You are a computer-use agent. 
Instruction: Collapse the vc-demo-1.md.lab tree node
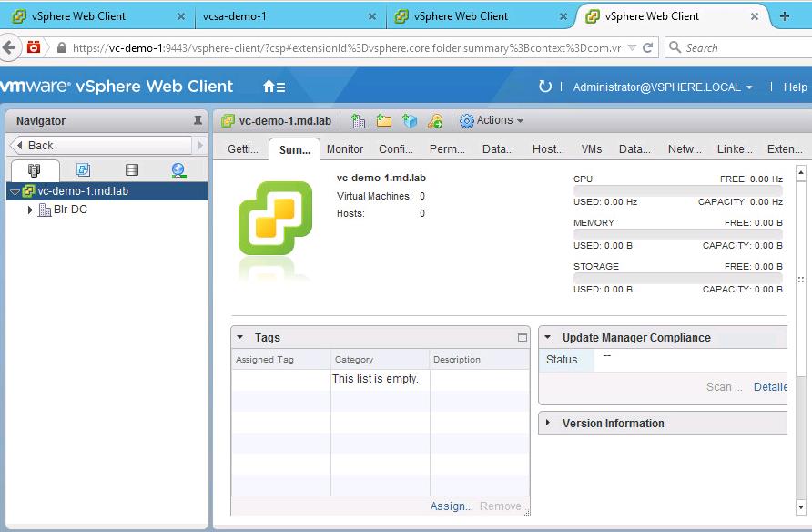pos(15,191)
